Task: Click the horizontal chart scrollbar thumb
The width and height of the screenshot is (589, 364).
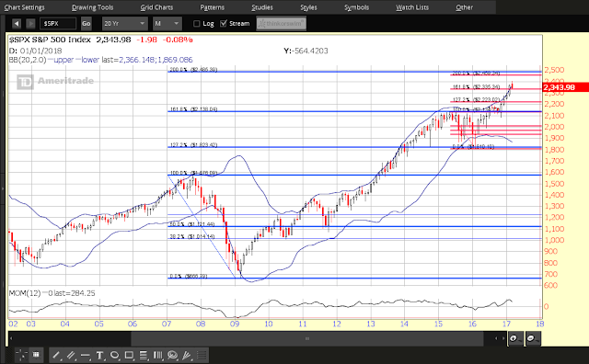Action: (x=306, y=338)
